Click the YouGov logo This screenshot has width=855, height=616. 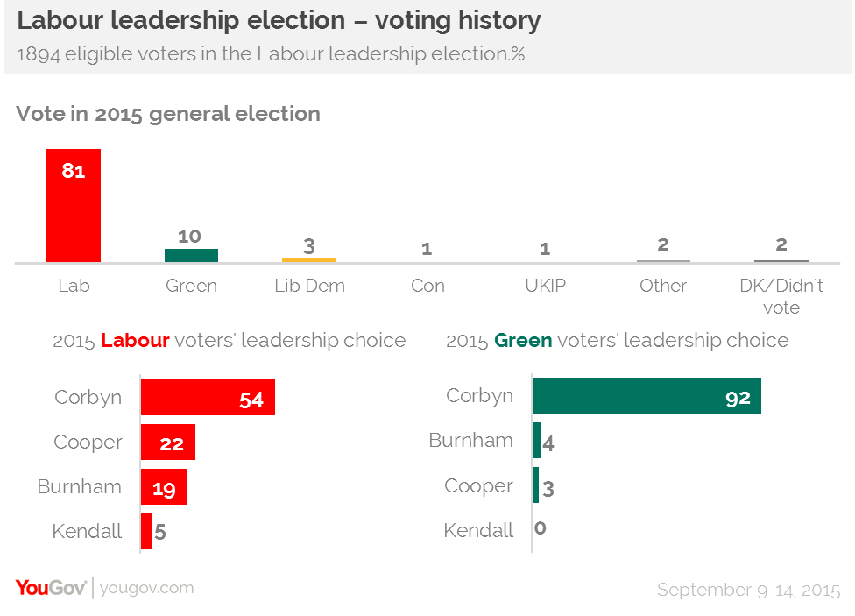(51, 588)
